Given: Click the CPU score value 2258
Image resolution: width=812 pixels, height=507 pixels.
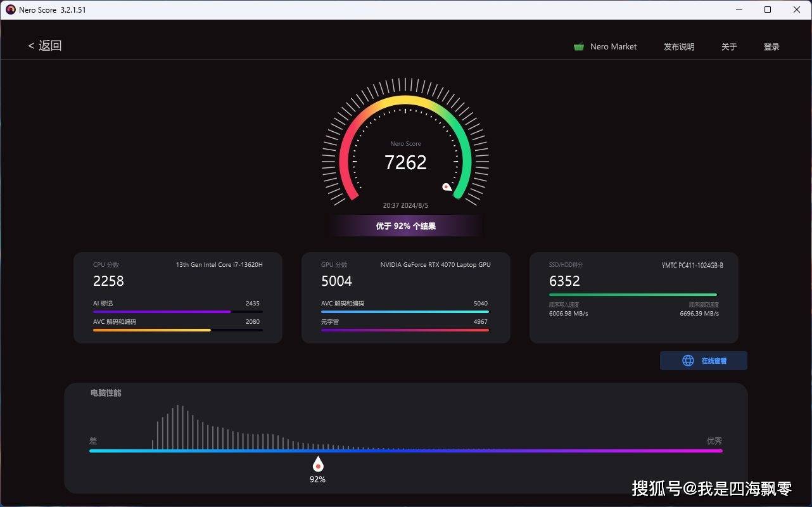Looking at the screenshot, I should click(x=108, y=281).
